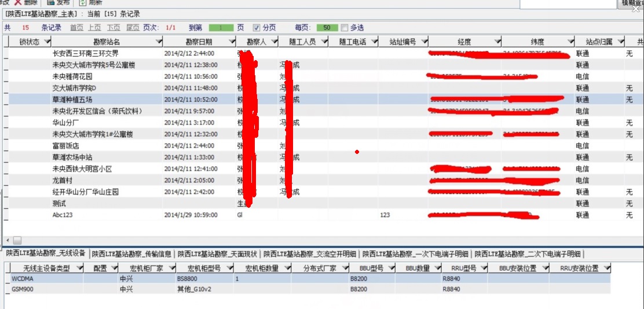The width and height of the screenshot is (644, 309).
Task: Click the 每页 page size field
Action: point(327,28)
